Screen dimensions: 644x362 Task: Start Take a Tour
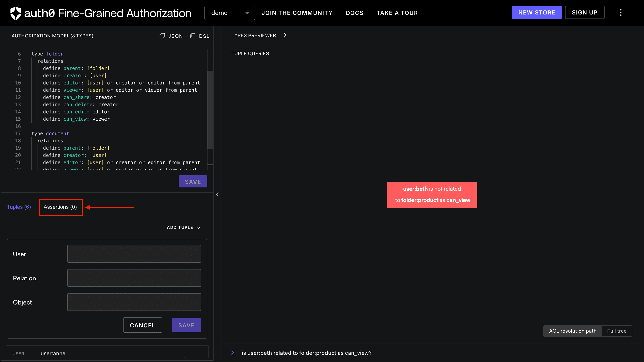(x=397, y=13)
